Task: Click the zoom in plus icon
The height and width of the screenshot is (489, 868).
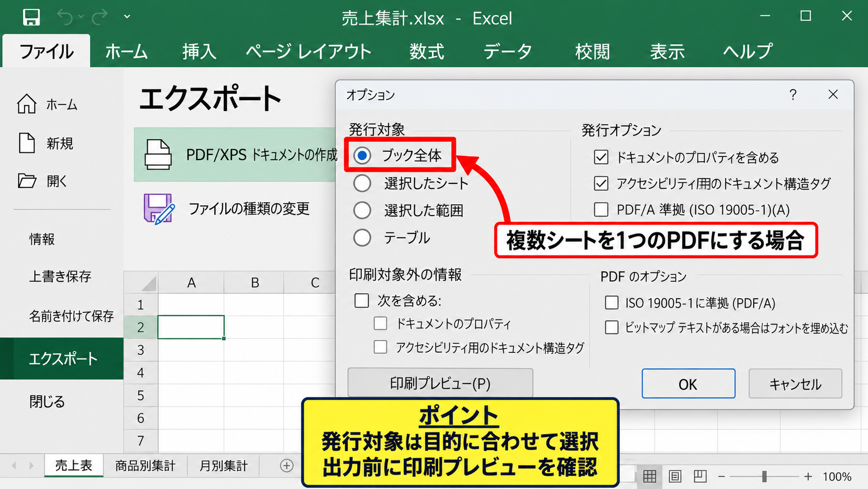Action: pos(808,476)
